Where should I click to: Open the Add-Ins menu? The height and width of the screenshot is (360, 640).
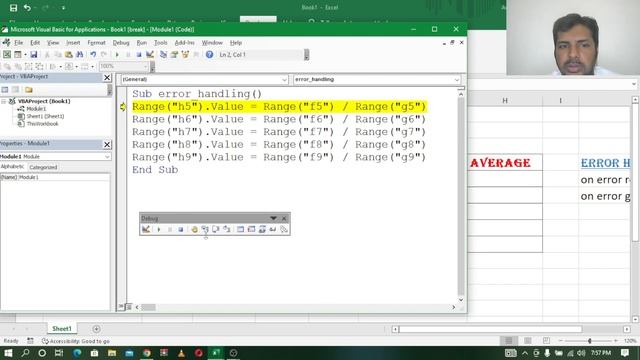(184, 42)
